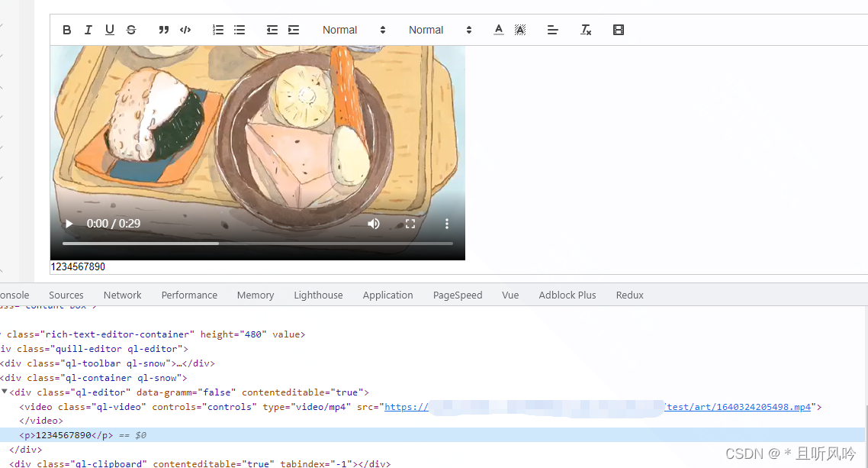Create an ordered numbered list
This screenshot has height=468, width=868.
218,30
